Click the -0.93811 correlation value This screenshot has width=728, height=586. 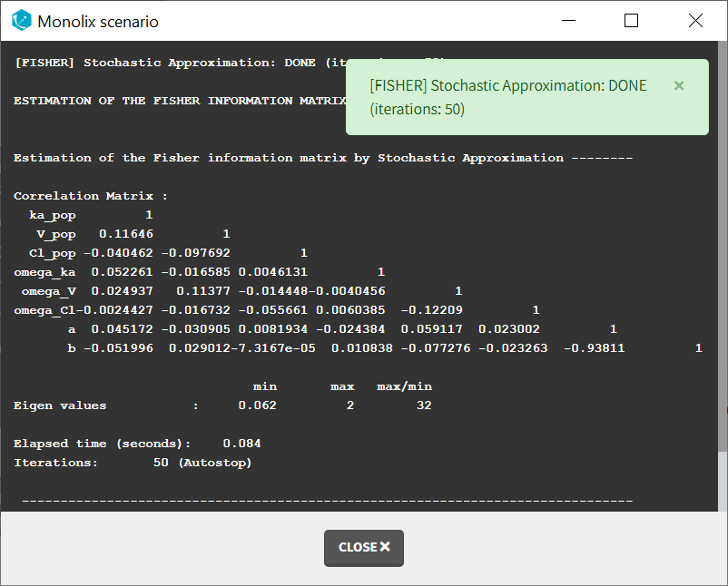(x=594, y=348)
